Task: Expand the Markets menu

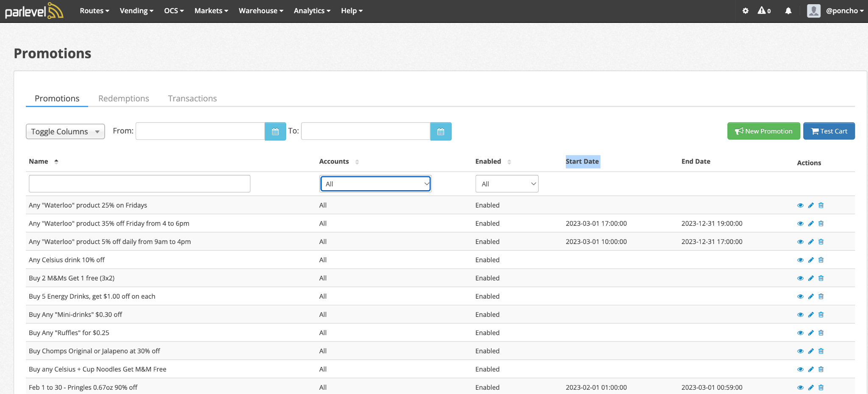Action: point(211,11)
